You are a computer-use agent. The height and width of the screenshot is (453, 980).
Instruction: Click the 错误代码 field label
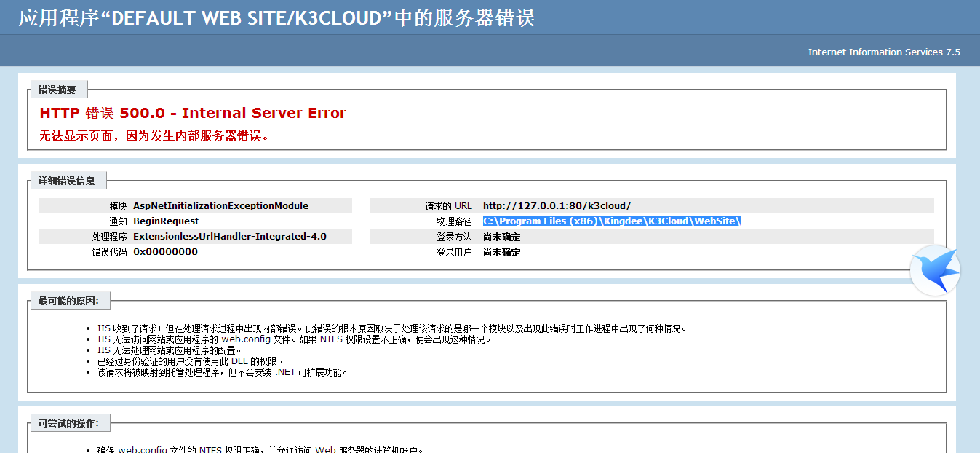point(110,252)
